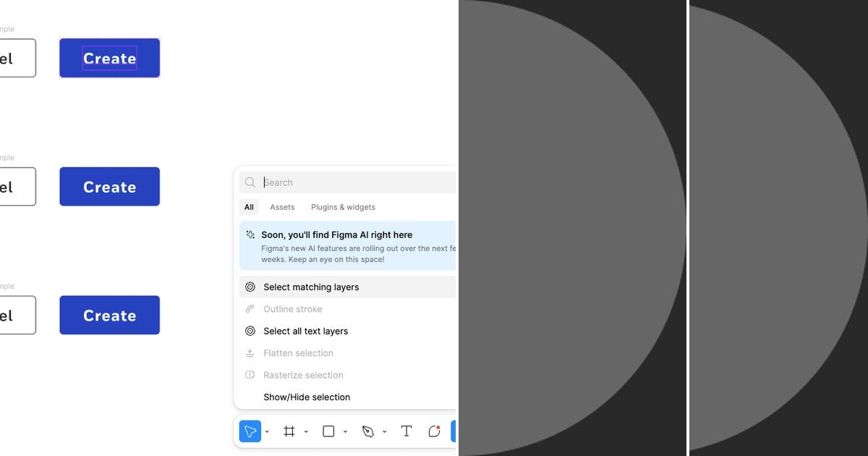Select the Frame tool
The image size is (868, 456).
coord(289,431)
